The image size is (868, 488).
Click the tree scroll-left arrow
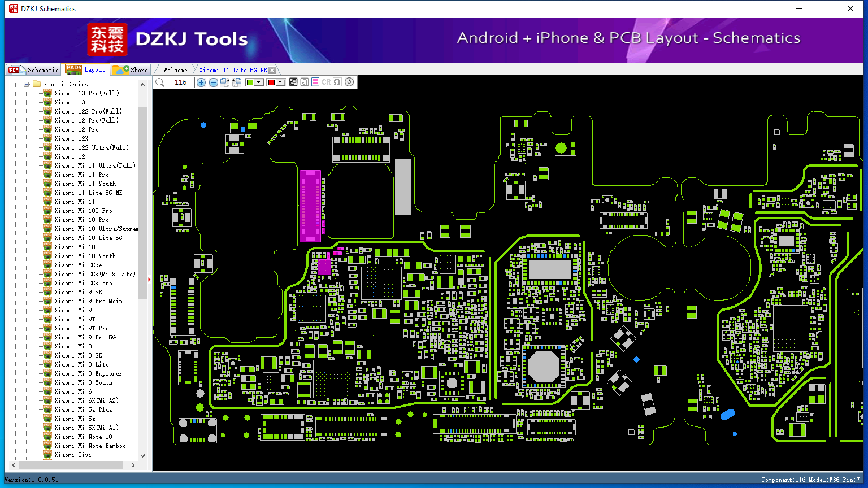(14, 465)
